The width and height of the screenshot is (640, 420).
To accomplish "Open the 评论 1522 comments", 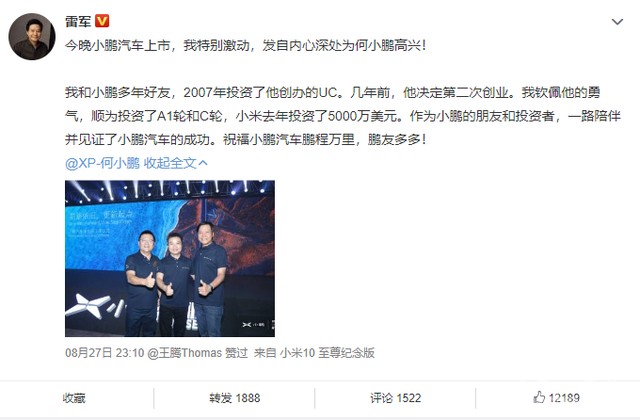I will tap(395, 398).
